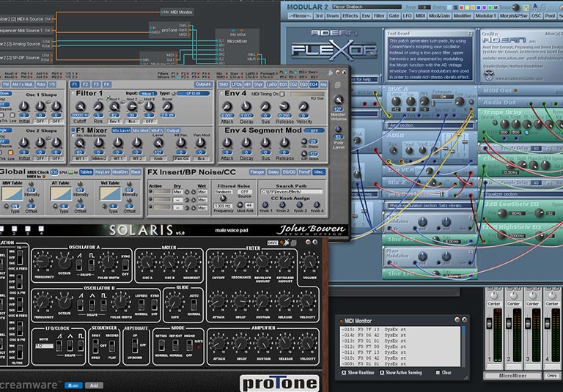Open Filter 1 Input dropdown
This screenshot has width=563, height=392.
tap(147, 93)
